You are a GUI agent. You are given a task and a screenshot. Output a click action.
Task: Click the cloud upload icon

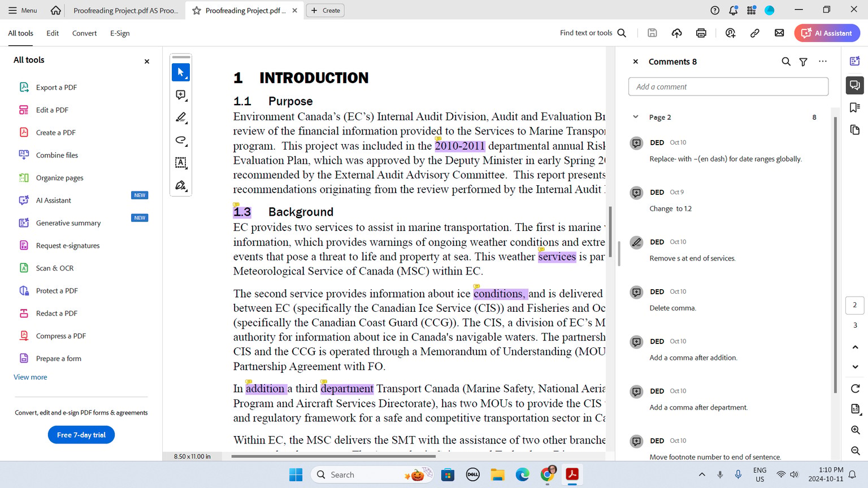(676, 33)
